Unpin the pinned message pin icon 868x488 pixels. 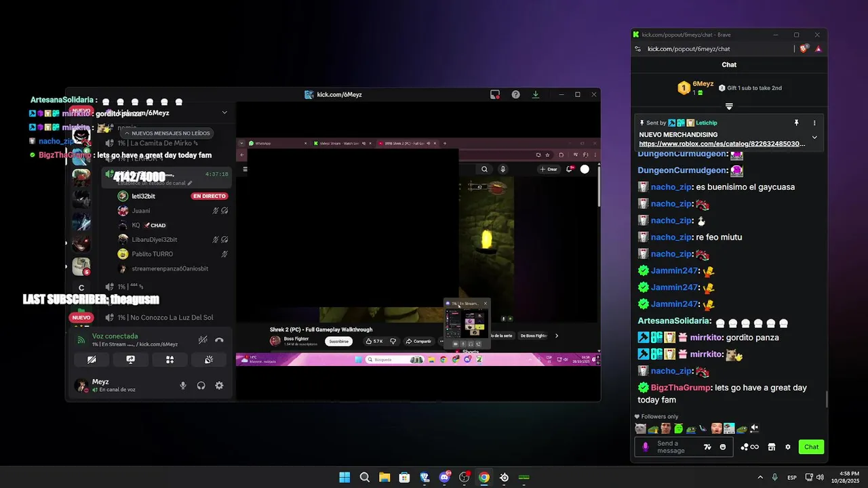point(797,123)
